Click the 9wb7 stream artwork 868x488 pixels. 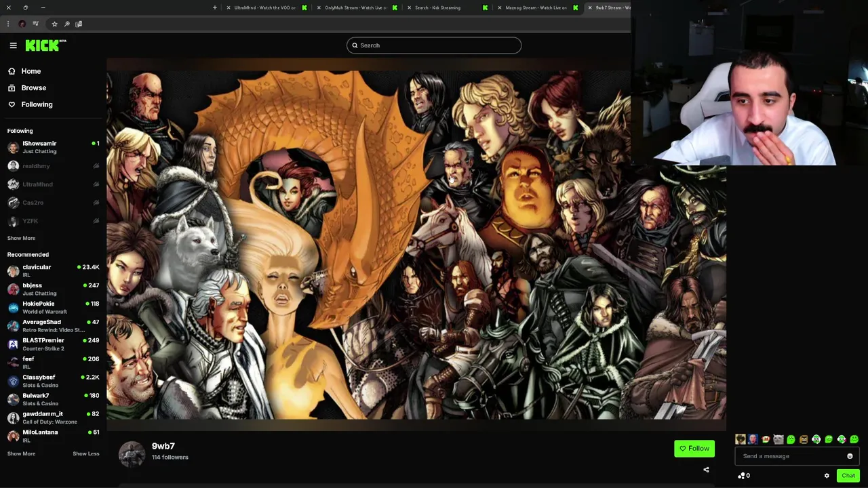416,244
